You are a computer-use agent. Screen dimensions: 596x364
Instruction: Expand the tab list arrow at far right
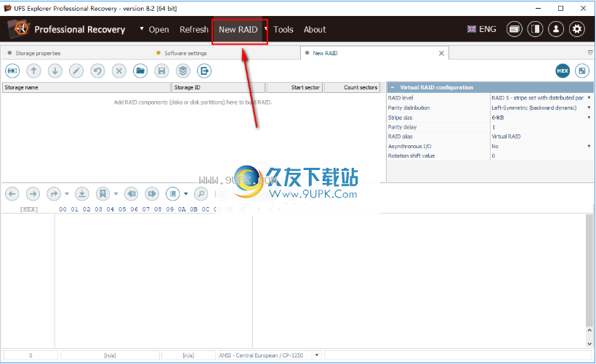point(590,52)
